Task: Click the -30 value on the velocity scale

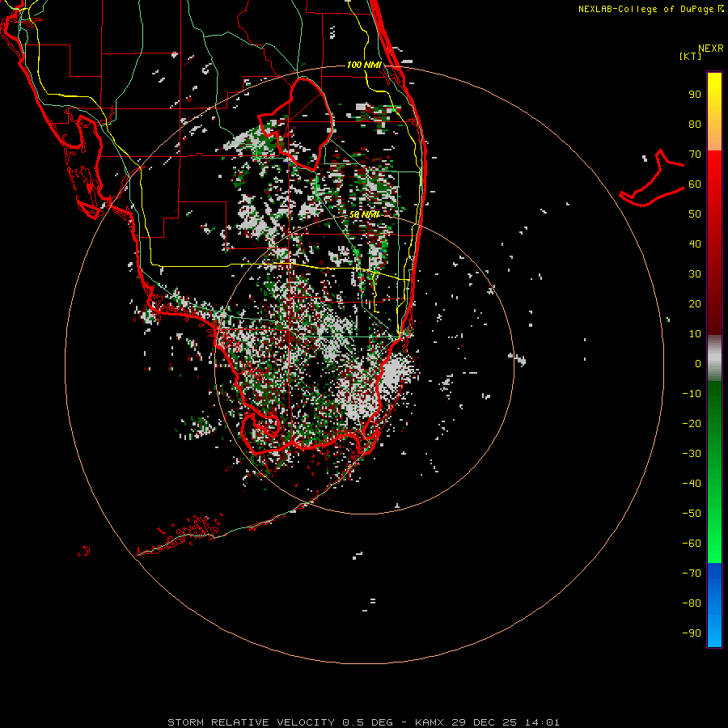Action: (692, 454)
